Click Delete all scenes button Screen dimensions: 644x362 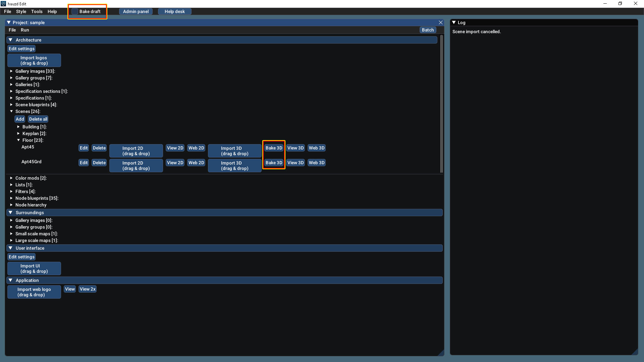pyautogui.click(x=38, y=119)
